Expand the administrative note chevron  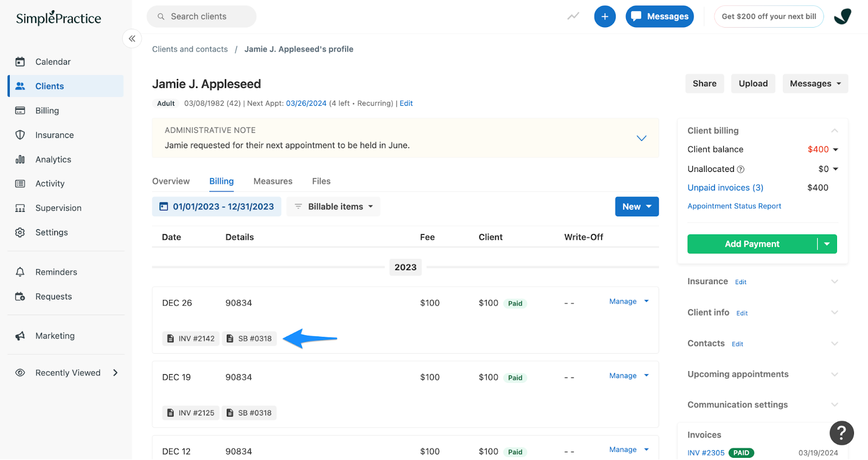[641, 138]
